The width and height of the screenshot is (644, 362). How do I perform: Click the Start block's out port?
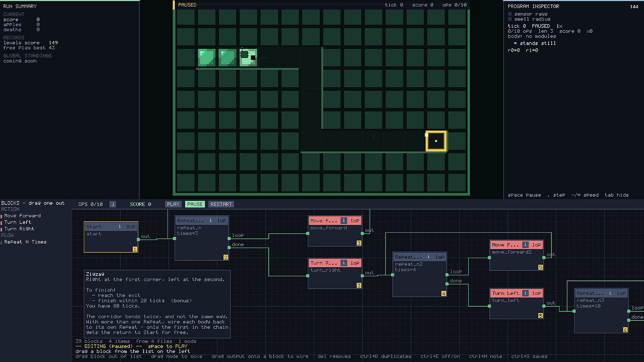point(138,239)
